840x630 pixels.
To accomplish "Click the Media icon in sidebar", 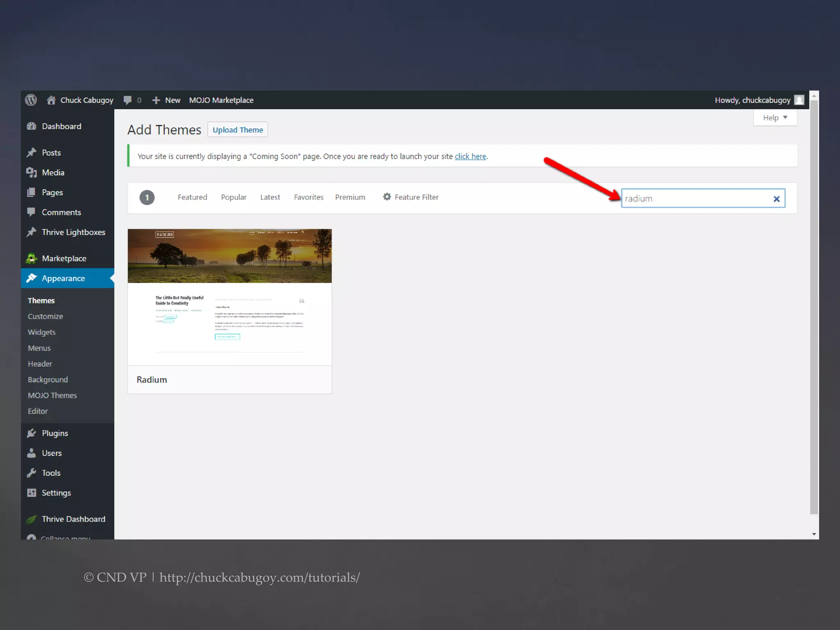I will (x=32, y=173).
